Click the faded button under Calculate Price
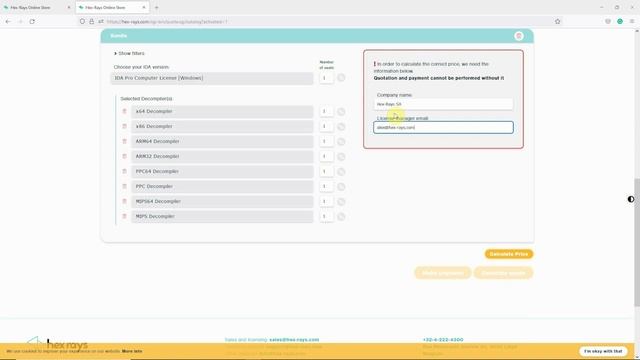 coord(503,273)
